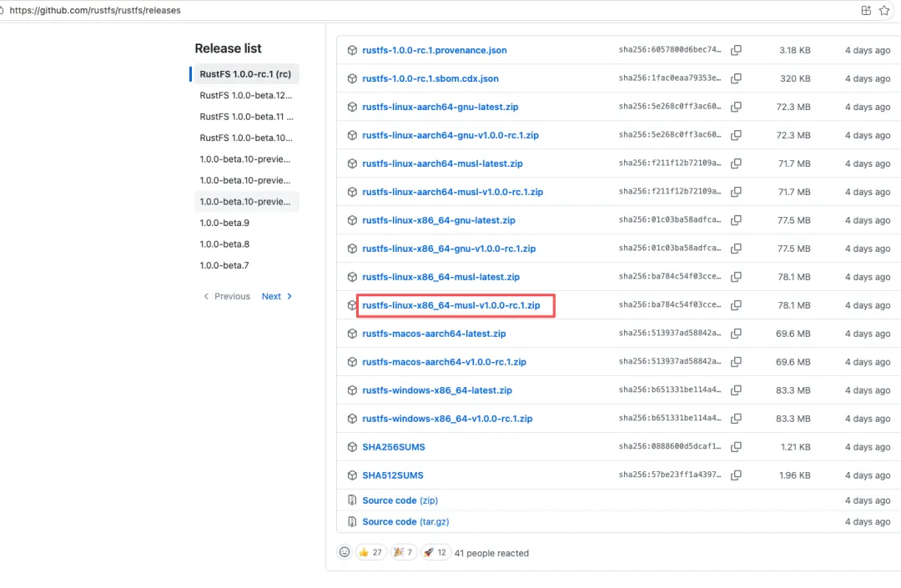This screenshot has height=588, width=901.
Task: Open the 1.0.0-beta.8 release
Action: pyautogui.click(x=224, y=244)
